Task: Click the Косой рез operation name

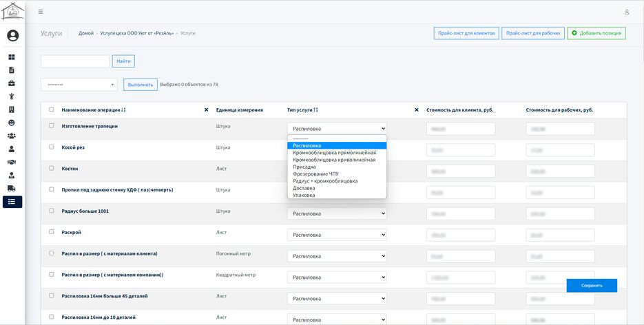Action: pos(73,147)
